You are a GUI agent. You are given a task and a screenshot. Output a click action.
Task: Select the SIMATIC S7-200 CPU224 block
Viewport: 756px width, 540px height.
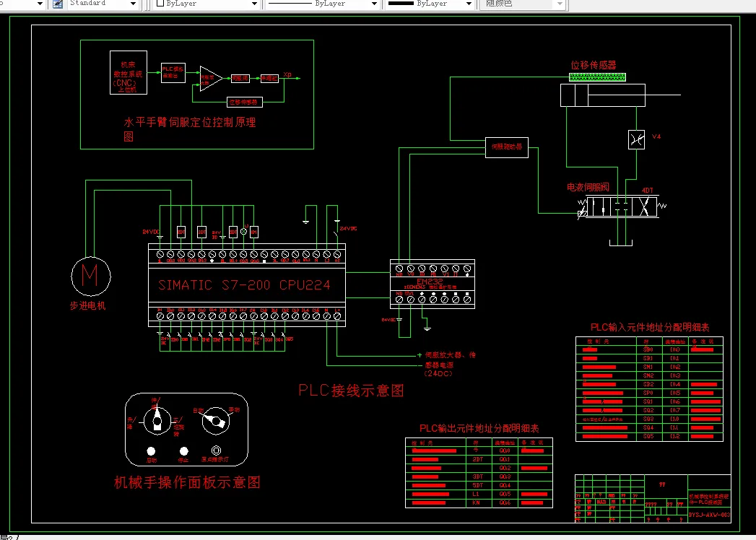point(244,284)
